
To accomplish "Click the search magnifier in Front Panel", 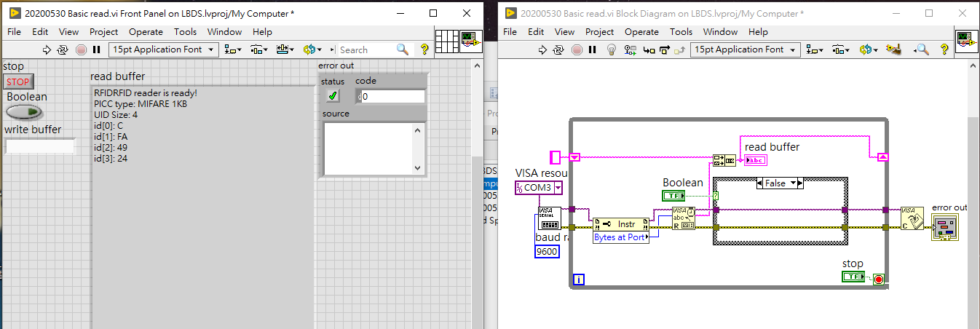I will click(x=403, y=49).
